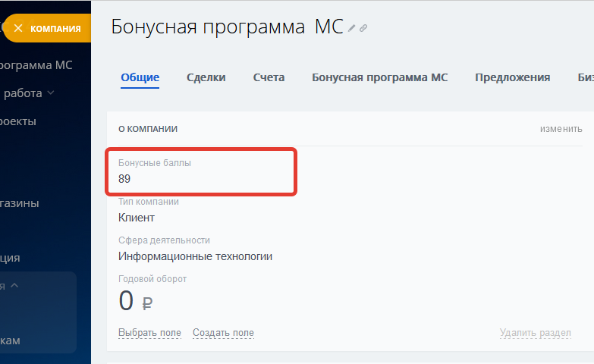Click the Бонусные баллы field value 89
Image resolution: width=594 pixels, height=364 pixels.
pyautogui.click(x=124, y=179)
